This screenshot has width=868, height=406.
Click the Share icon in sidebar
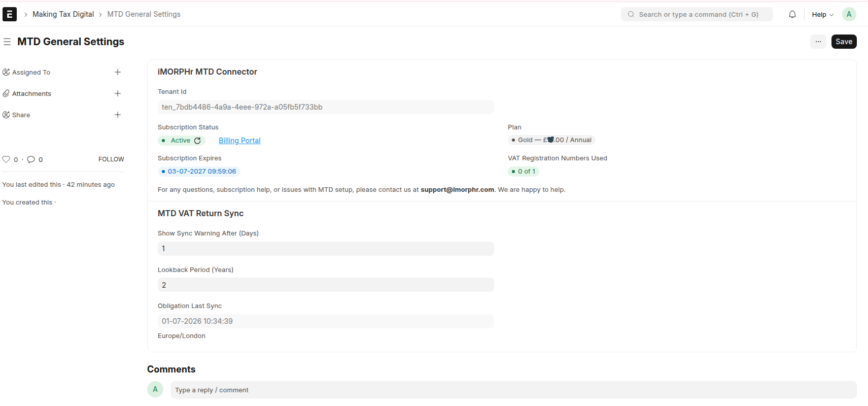(x=6, y=115)
